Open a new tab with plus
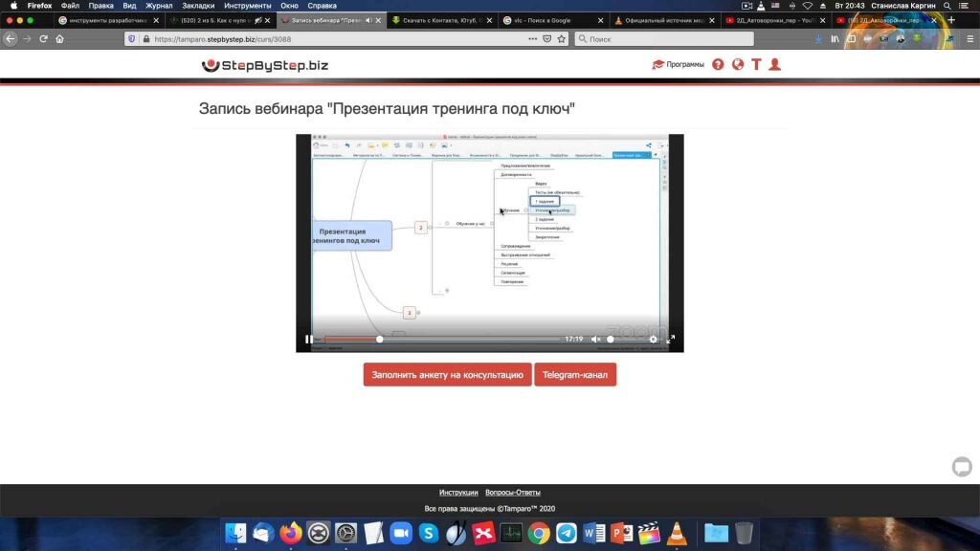980x551 pixels. click(x=951, y=20)
